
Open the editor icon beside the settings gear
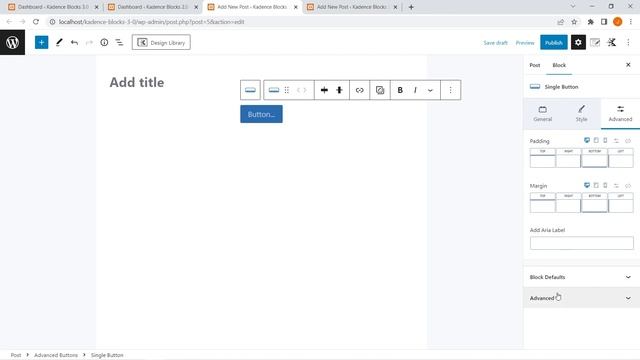tap(595, 42)
